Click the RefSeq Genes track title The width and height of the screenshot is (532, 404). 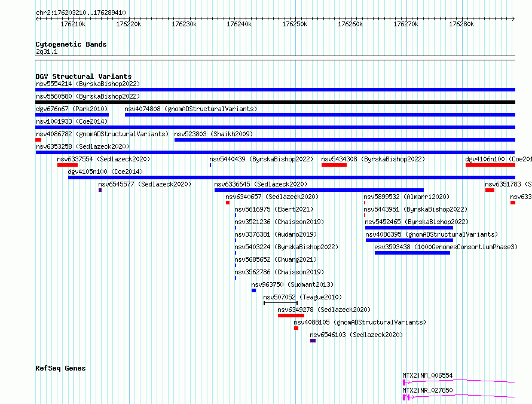pyautogui.click(x=60, y=368)
